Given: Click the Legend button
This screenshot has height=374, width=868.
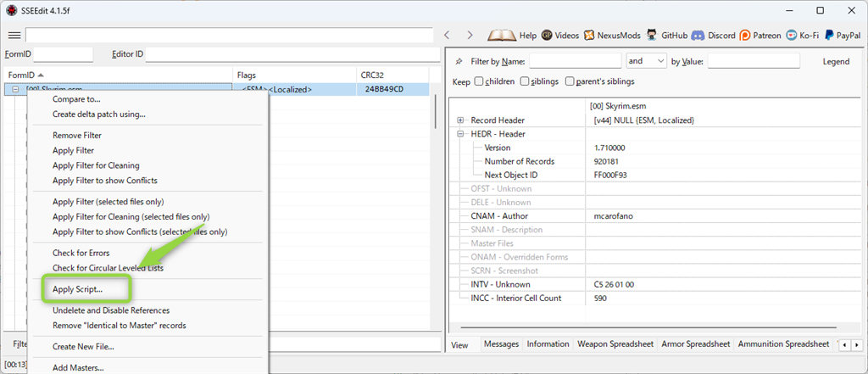Looking at the screenshot, I should (x=836, y=62).
